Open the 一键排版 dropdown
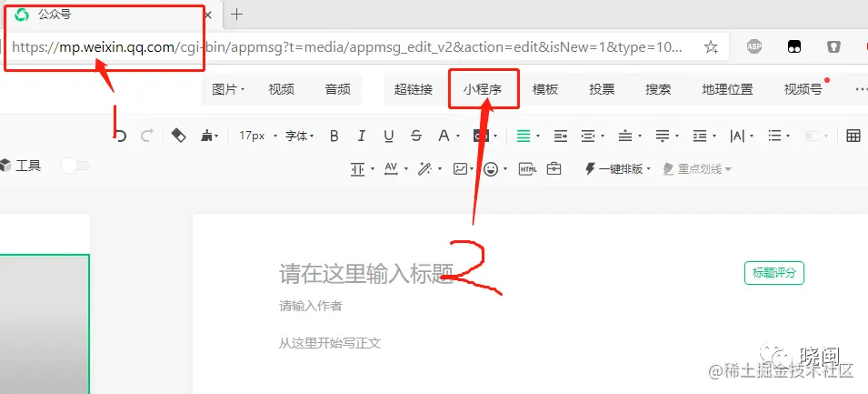 point(618,169)
